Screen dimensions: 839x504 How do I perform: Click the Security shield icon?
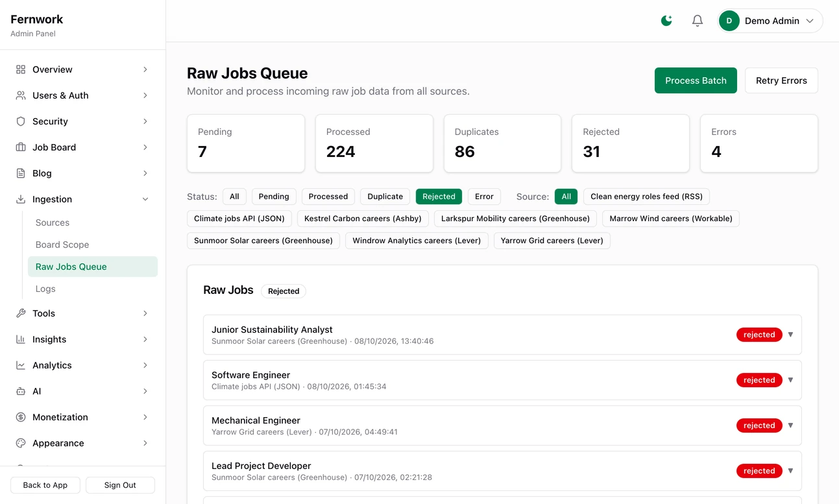(x=21, y=121)
